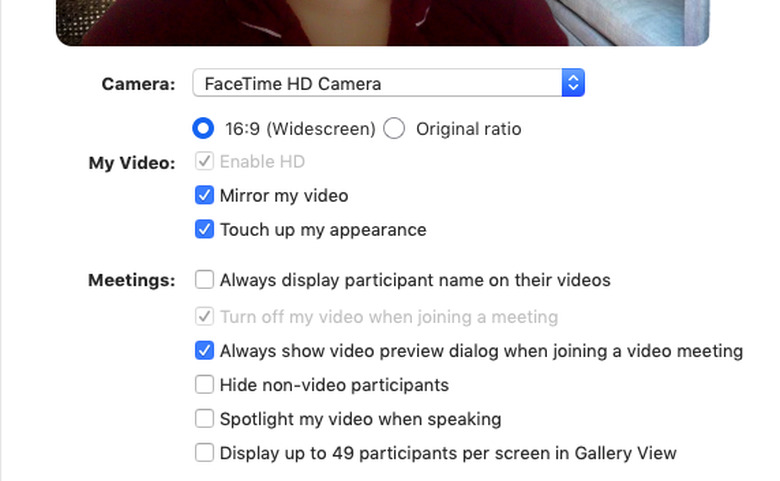Click the "Touch up my appearance" label text
This screenshot has width=780, height=481.
point(323,230)
